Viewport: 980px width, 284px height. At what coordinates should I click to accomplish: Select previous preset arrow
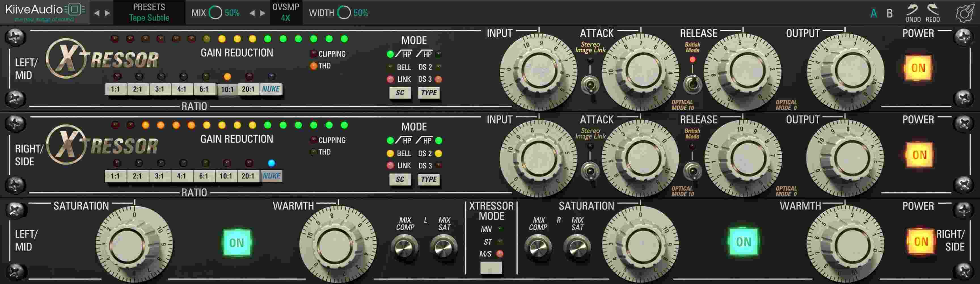click(x=97, y=13)
